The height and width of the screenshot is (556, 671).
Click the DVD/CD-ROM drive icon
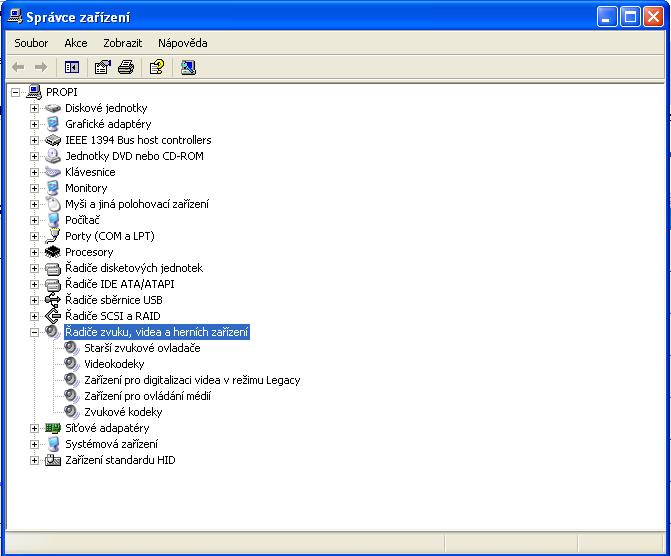point(53,156)
